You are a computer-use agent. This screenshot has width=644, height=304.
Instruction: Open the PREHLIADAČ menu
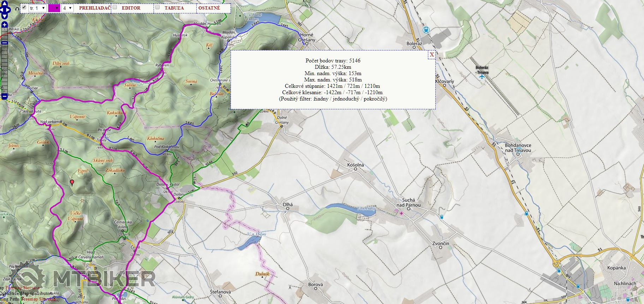pyautogui.click(x=95, y=8)
